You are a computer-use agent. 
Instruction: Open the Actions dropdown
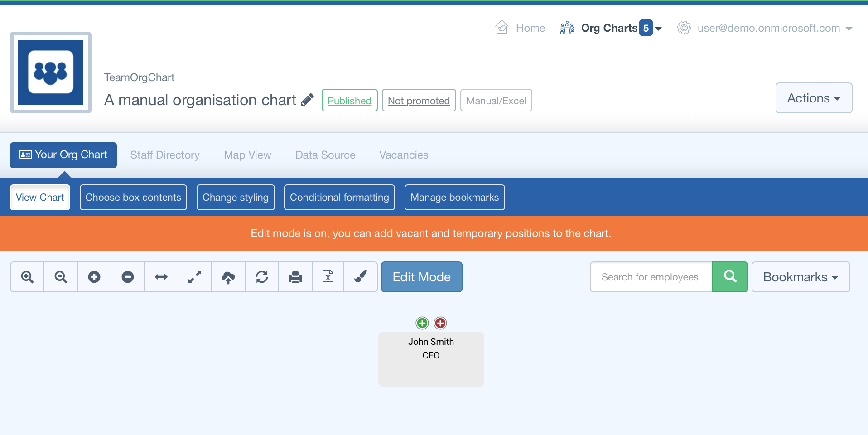click(814, 98)
